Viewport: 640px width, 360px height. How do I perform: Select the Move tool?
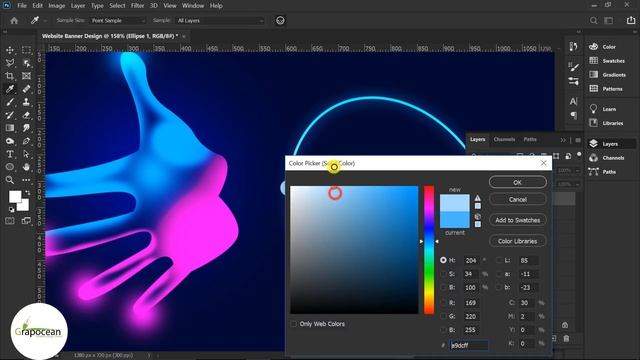[10, 50]
